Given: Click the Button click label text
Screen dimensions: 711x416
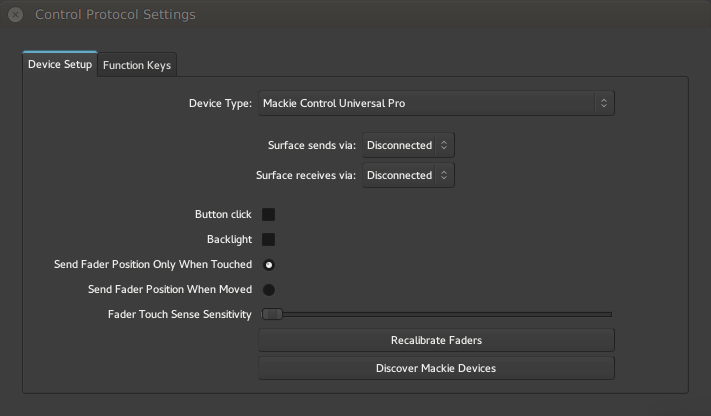Looking at the screenshot, I should [x=223, y=215].
